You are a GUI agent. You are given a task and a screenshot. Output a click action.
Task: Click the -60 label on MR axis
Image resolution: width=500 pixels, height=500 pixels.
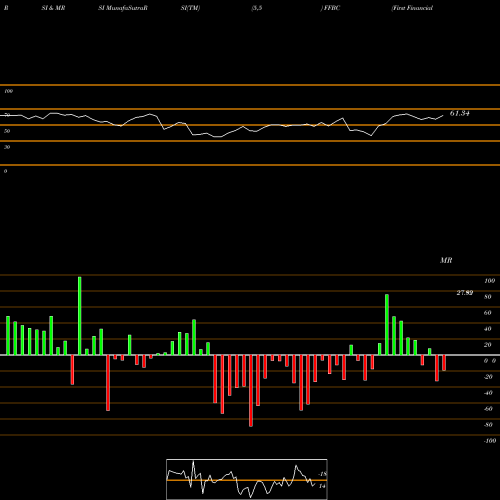(488, 409)
